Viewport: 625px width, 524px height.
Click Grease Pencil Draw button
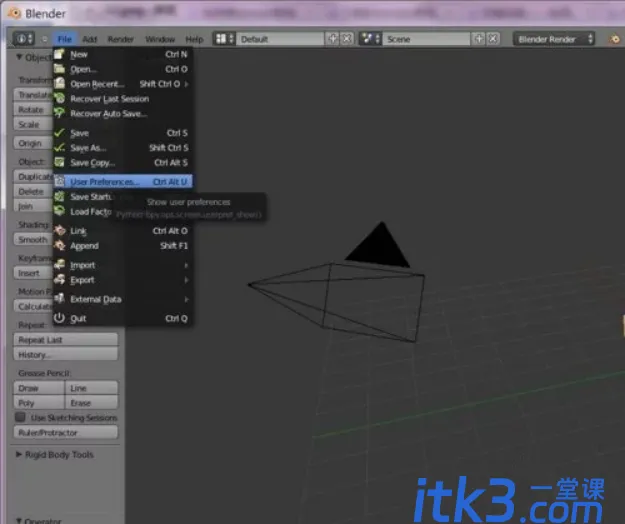tap(39, 388)
